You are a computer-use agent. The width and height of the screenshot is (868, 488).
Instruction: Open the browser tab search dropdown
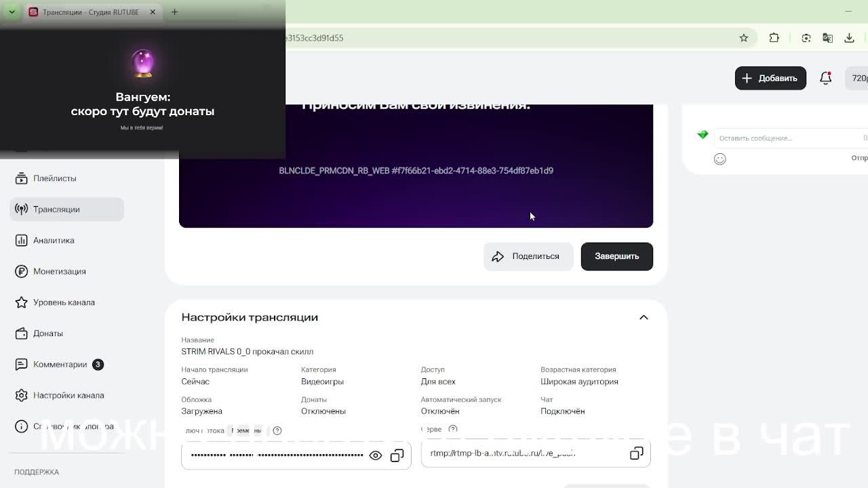coord(12,12)
